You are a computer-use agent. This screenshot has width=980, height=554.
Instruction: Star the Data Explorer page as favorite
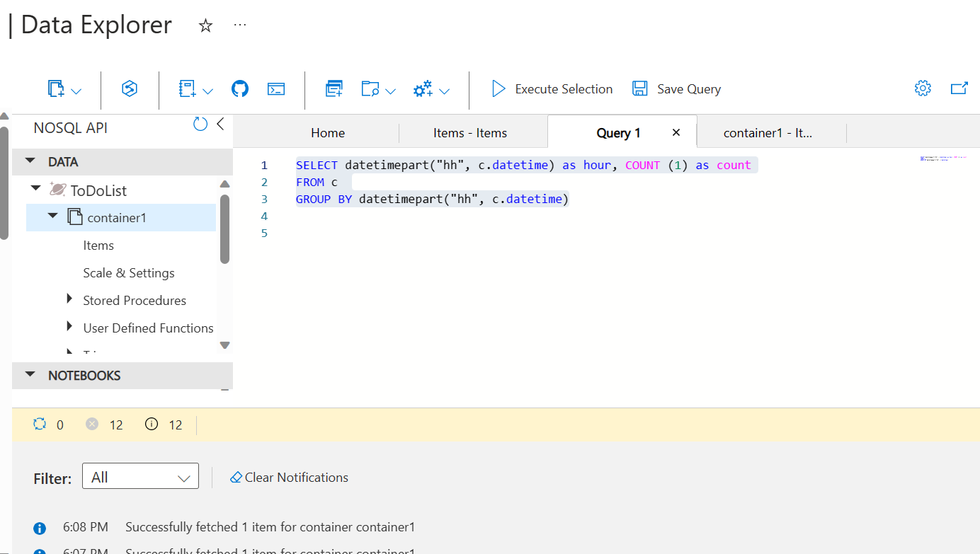tap(205, 25)
